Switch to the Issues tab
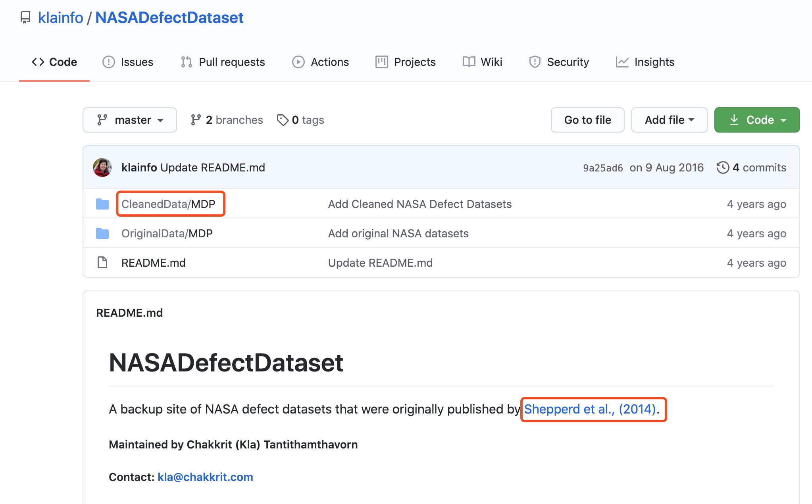Screen dimensions: 812x504 click(x=128, y=62)
